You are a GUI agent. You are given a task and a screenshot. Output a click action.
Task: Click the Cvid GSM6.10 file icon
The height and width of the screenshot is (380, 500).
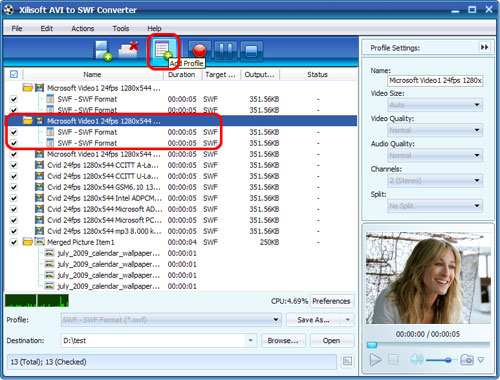click(39, 187)
